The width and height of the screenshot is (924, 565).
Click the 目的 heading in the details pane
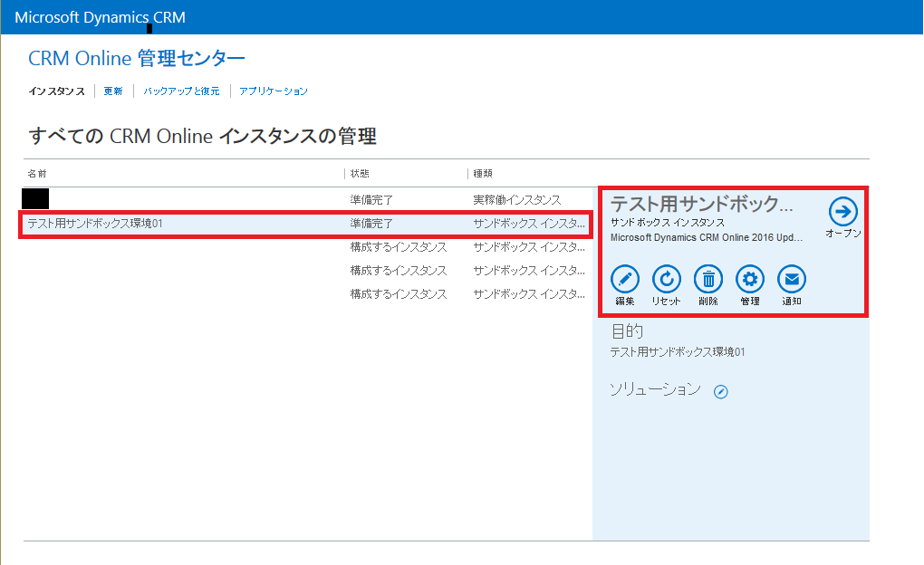pos(627,331)
